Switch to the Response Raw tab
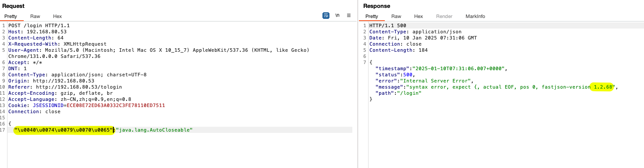The height and width of the screenshot is (168, 644). (396, 16)
